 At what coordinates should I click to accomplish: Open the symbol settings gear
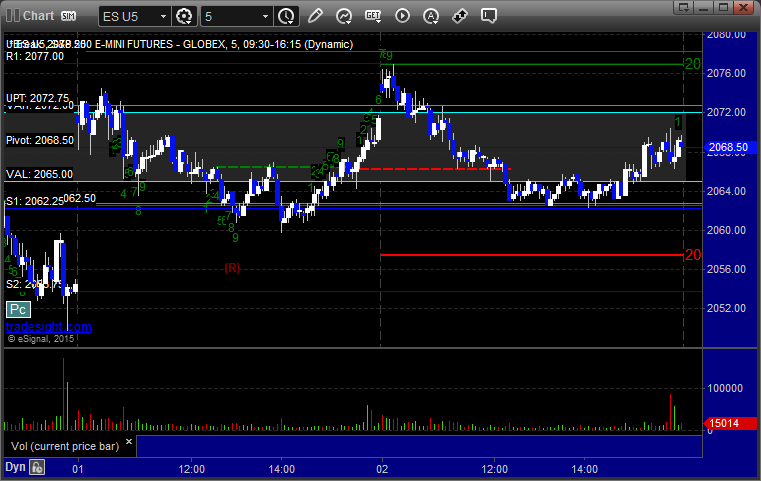click(x=184, y=17)
